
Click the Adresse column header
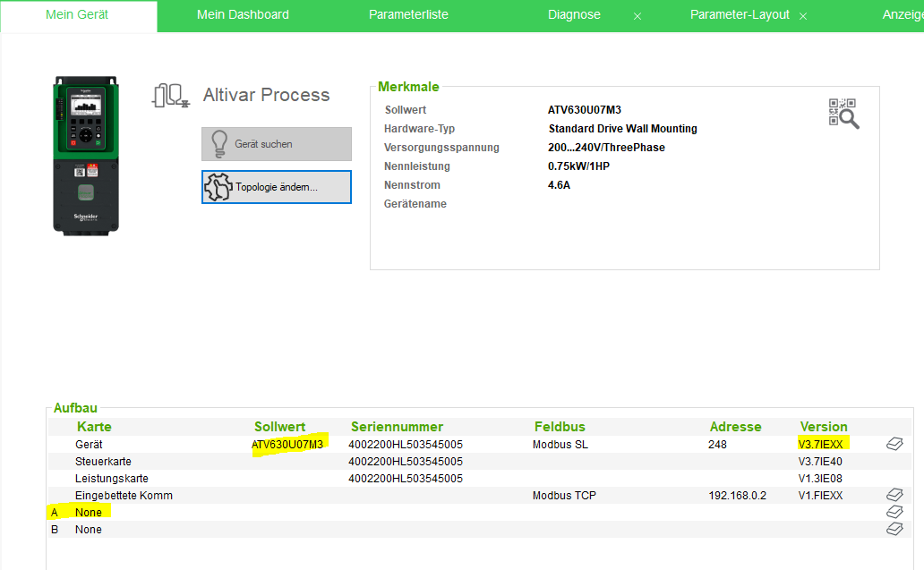tap(735, 426)
